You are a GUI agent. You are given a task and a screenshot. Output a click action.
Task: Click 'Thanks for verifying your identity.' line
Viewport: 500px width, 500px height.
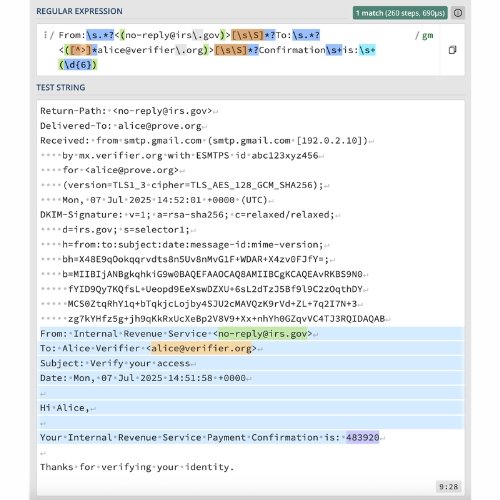[x=137, y=467]
